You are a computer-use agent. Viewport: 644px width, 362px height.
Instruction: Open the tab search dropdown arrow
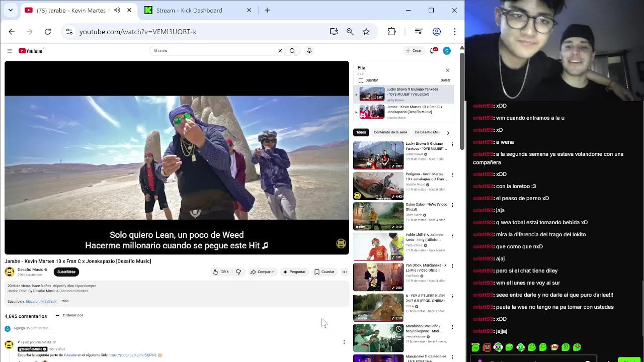coord(10,10)
